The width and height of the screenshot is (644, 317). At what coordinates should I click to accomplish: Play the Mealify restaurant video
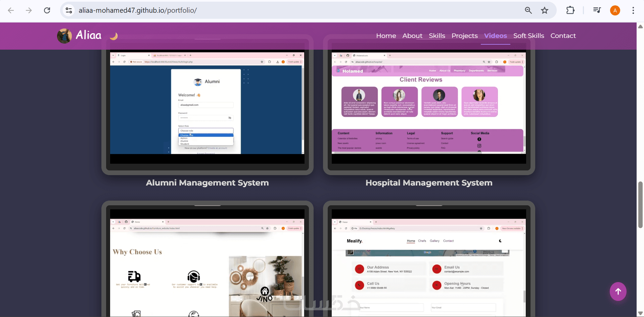tap(429, 263)
